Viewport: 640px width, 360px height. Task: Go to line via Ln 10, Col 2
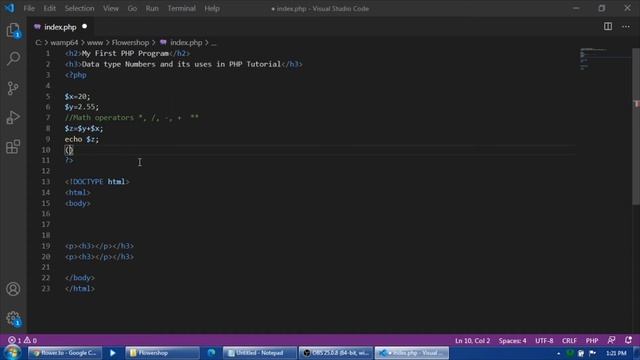(x=472, y=340)
